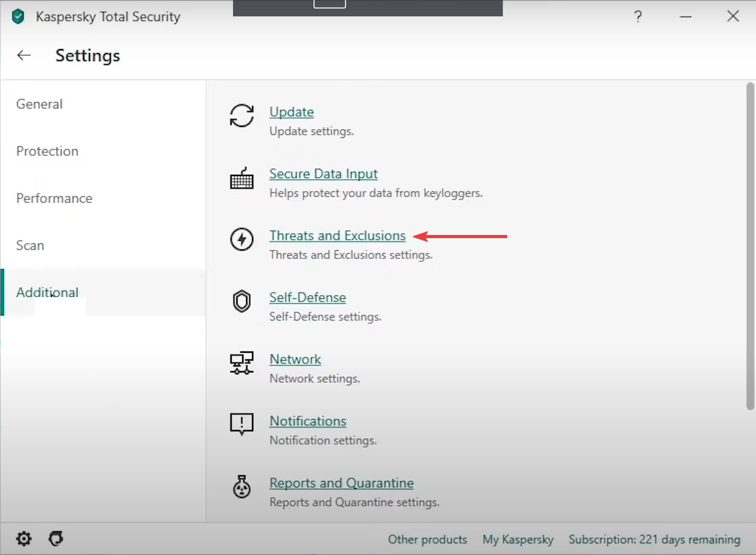Image resolution: width=756 pixels, height=555 pixels.
Task: Open the Secure Data Input link
Action: [x=323, y=173]
